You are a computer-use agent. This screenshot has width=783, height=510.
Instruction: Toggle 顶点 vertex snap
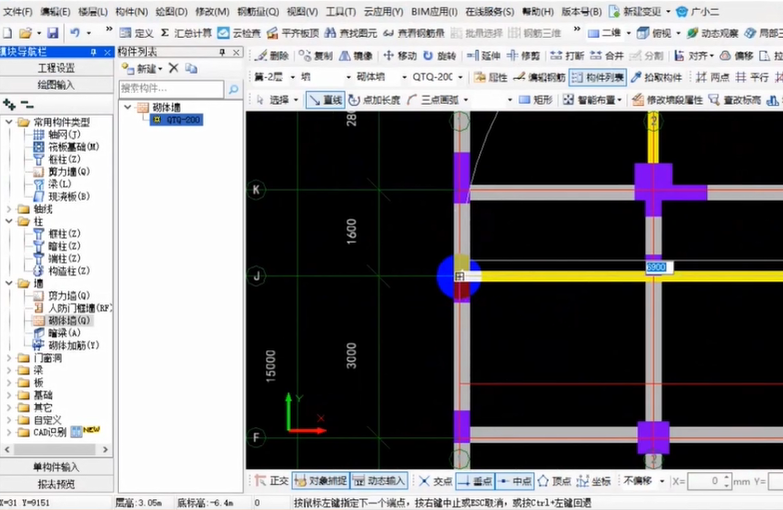click(554, 481)
